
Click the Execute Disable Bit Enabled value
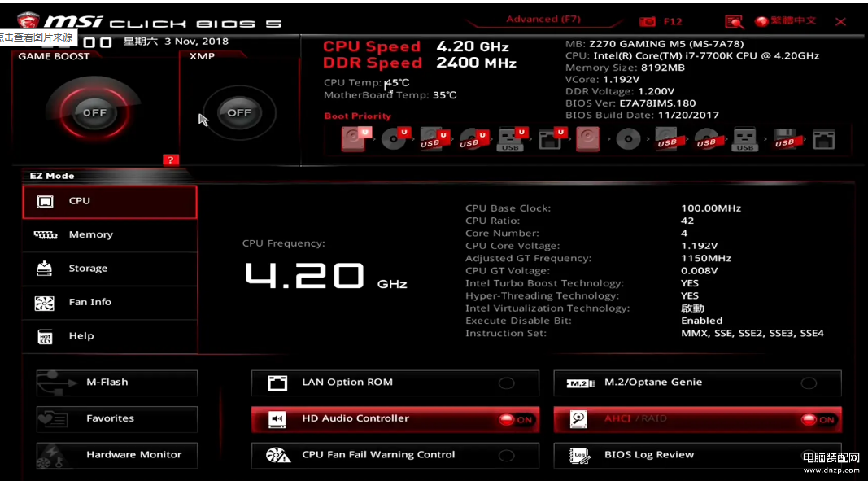[702, 321]
